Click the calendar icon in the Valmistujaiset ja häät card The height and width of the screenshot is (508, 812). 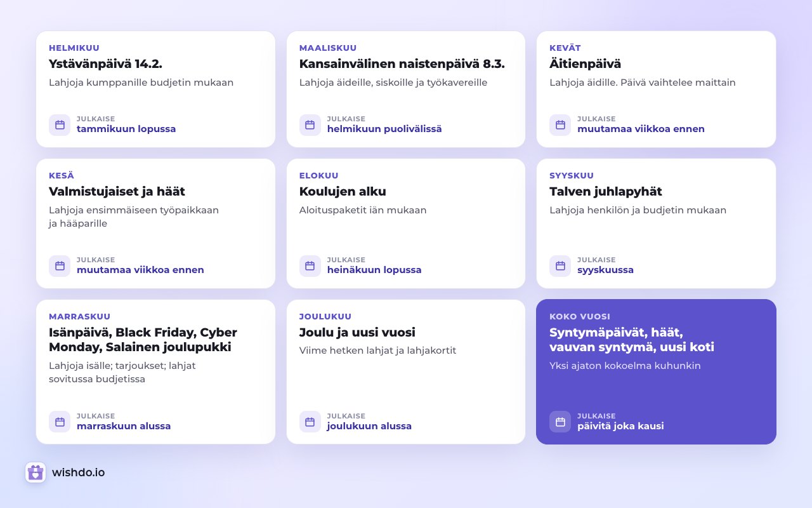click(60, 265)
